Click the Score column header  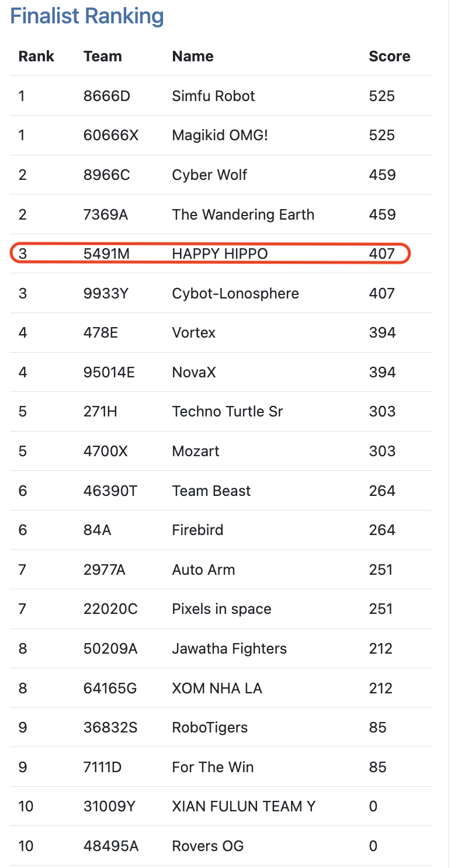click(389, 57)
